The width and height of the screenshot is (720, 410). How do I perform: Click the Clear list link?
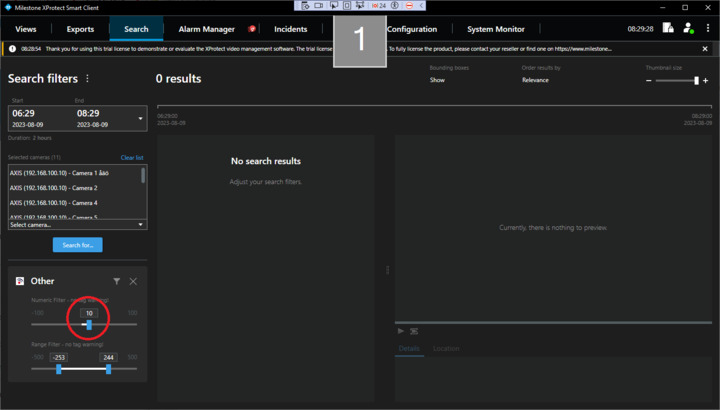(132, 158)
